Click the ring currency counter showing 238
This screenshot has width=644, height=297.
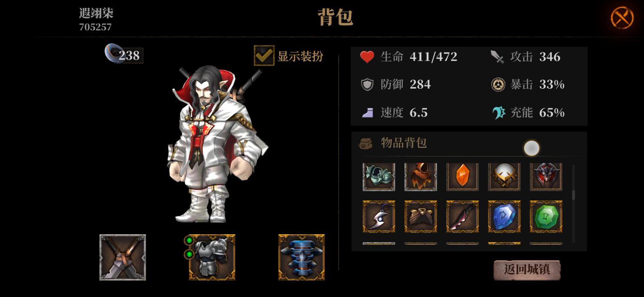124,55
